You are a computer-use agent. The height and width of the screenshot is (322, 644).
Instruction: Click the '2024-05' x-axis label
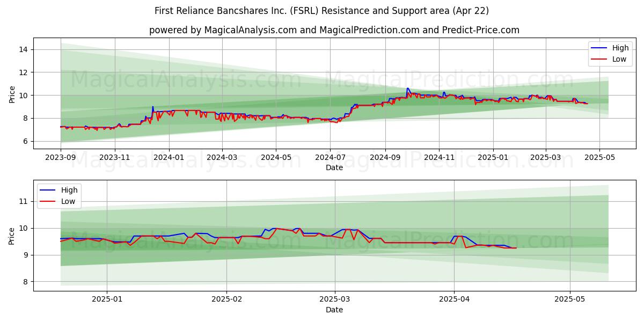click(x=276, y=157)
